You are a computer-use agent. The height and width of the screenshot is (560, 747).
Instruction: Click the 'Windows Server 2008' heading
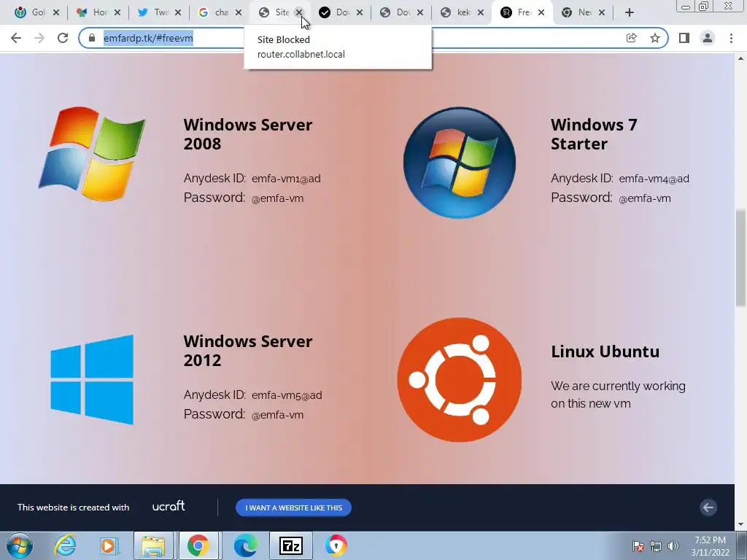pos(248,134)
